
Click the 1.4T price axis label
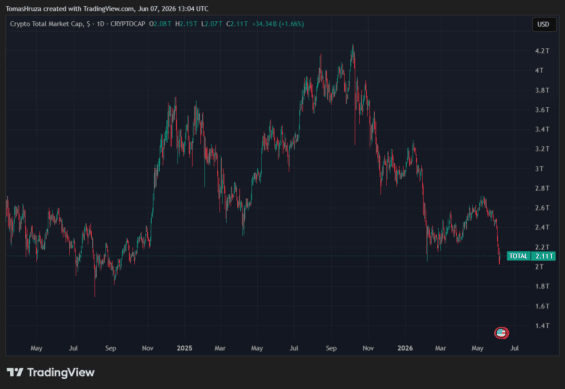coord(542,326)
